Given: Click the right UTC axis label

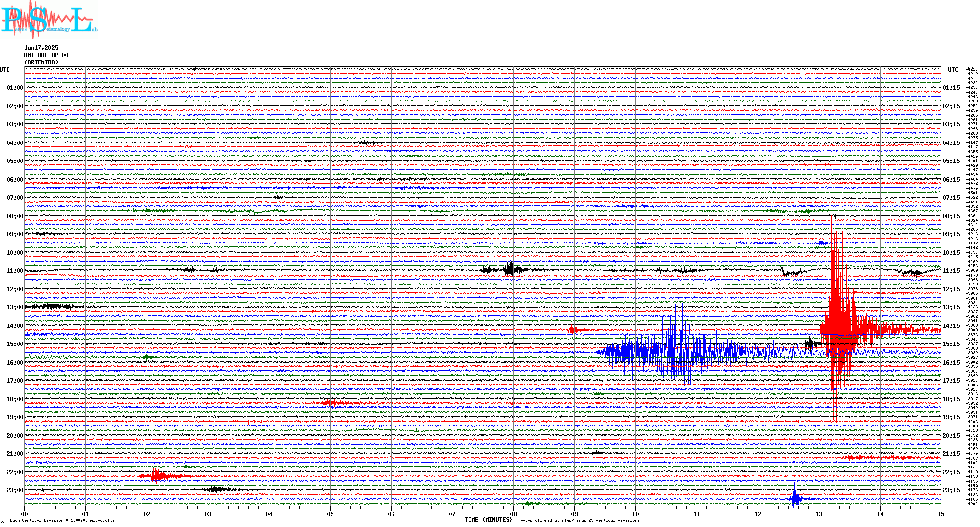Looking at the screenshot, I should click(953, 70).
